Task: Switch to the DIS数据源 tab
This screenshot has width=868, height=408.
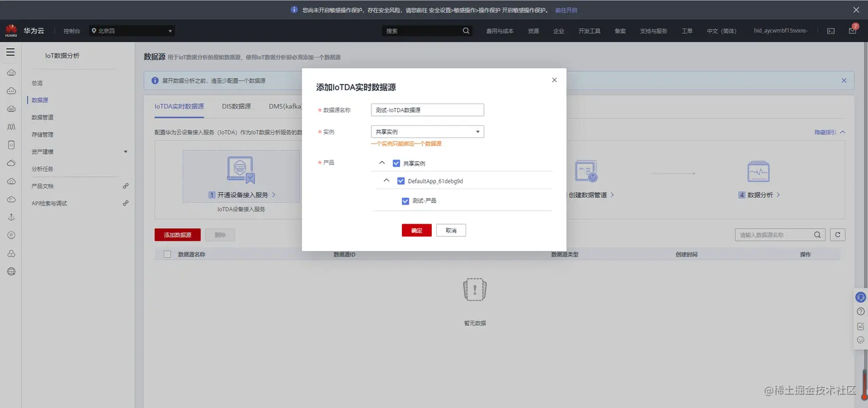Action: (x=235, y=106)
